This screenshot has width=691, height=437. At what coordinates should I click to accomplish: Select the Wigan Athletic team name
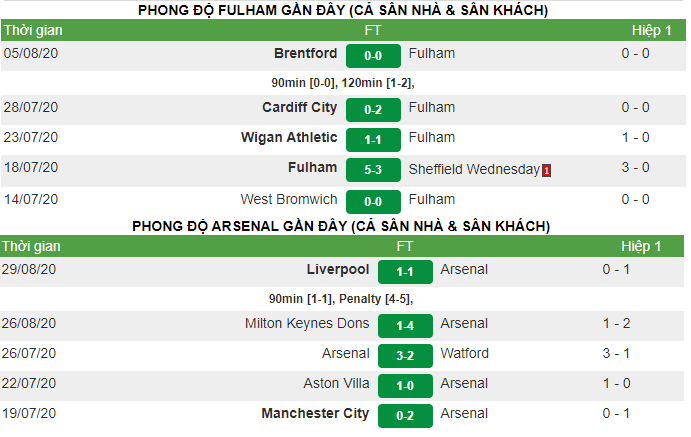pyautogui.click(x=289, y=137)
